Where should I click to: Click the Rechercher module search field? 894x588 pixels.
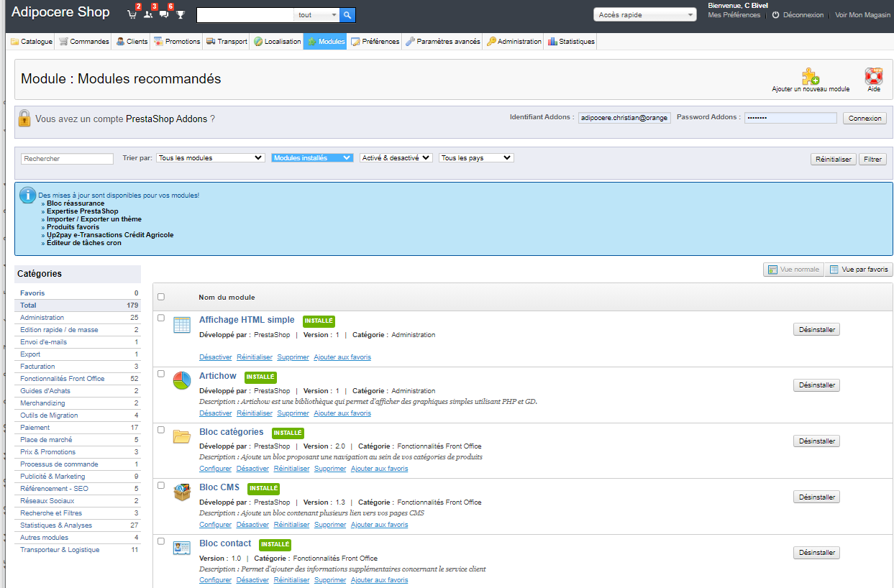coord(68,159)
